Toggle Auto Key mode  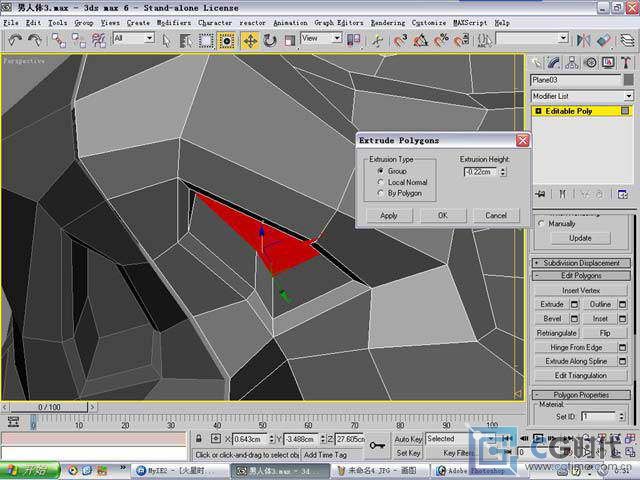click(409, 439)
